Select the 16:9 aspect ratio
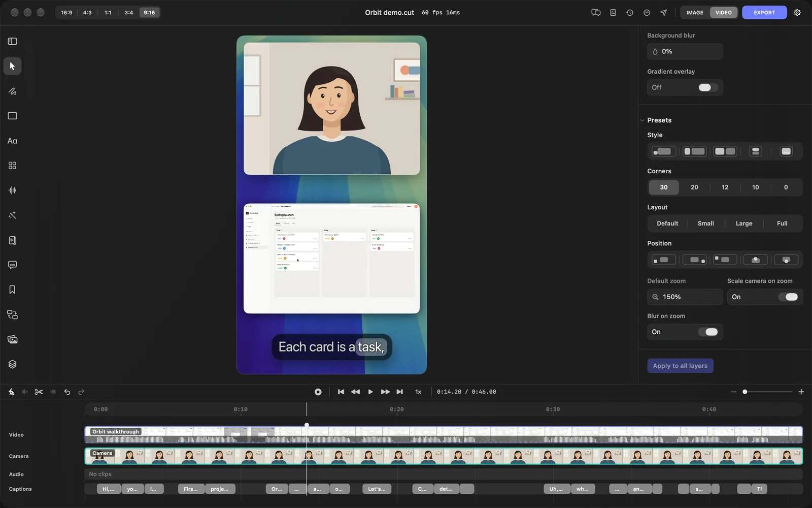Viewport: 812px width, 508px height. [x=66, y=13]
